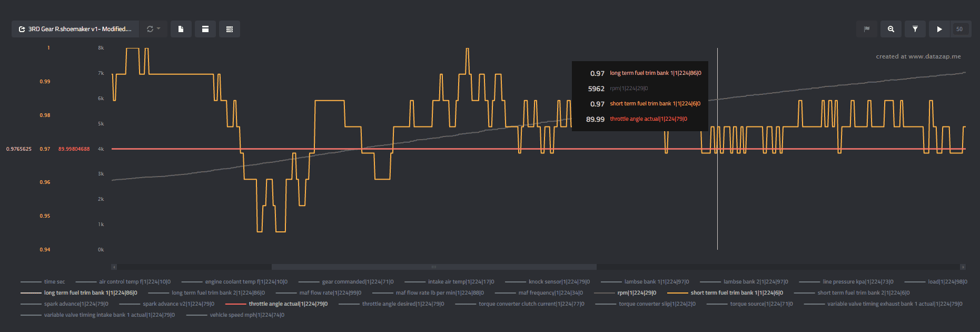Screen dimensions: 980x332
Task: Show the 'torque converter clutch current' series
Action: point(520,304)
